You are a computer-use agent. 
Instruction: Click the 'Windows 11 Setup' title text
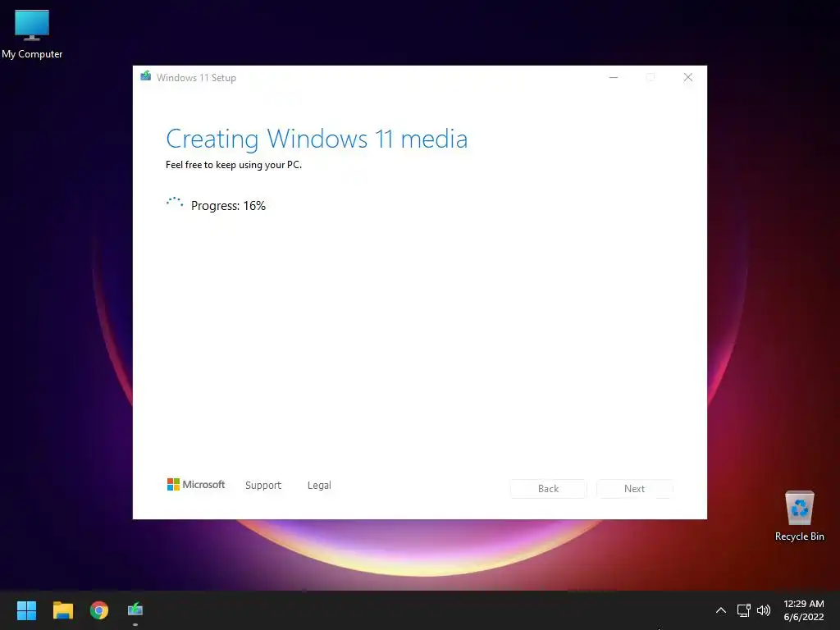click(x=196, y=78)
